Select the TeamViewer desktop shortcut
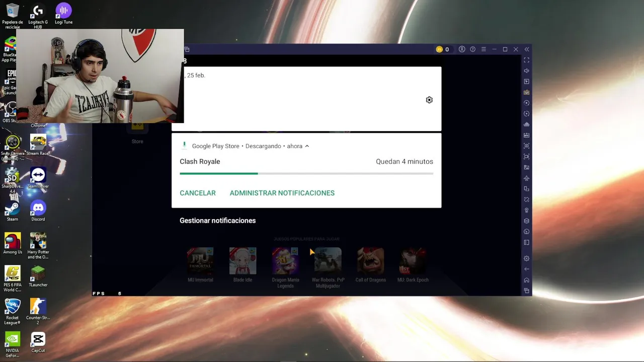 (x=38, y=178)
